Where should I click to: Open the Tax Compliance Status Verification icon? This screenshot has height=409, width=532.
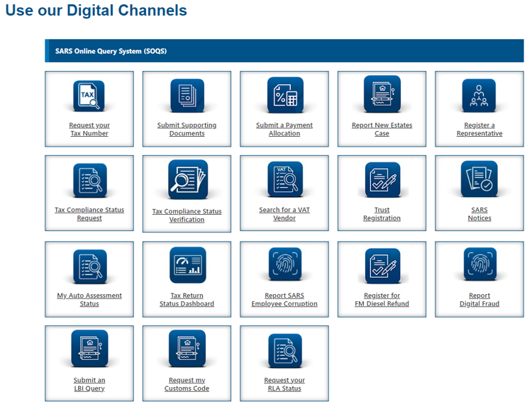(x=188, y=179)
